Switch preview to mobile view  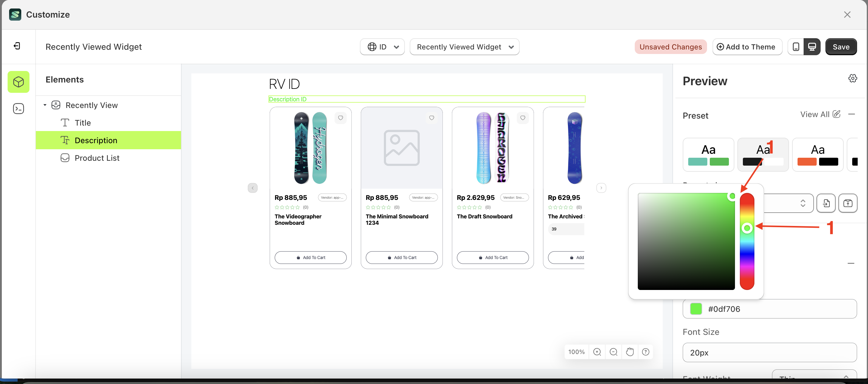click(795, 46)
